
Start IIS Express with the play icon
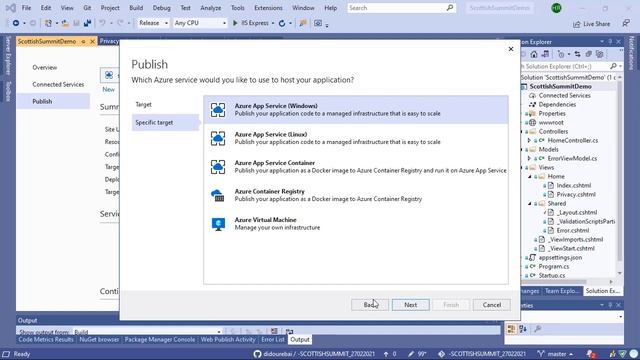tap(235, 23)
